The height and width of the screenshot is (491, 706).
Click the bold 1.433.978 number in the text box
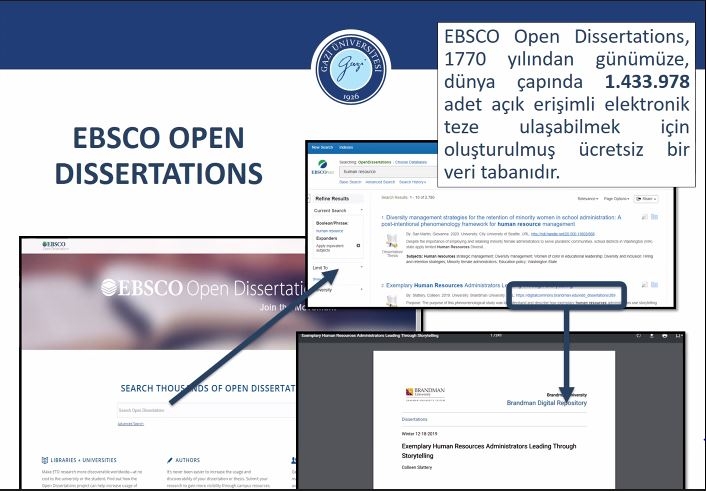click(647, 82)
